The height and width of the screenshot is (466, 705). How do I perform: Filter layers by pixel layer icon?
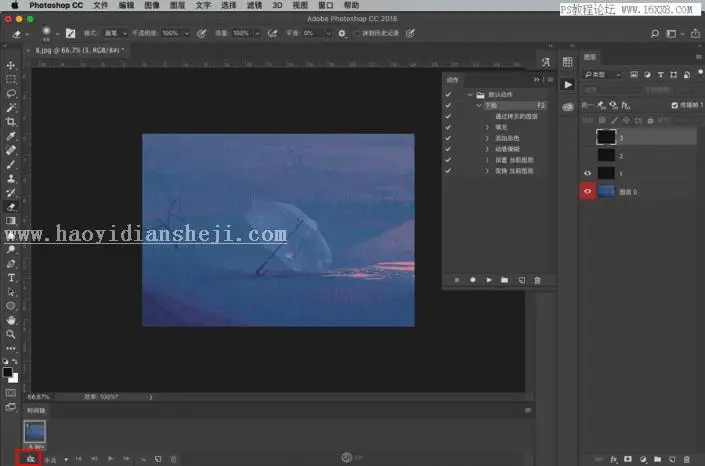[x=634, y=75]
